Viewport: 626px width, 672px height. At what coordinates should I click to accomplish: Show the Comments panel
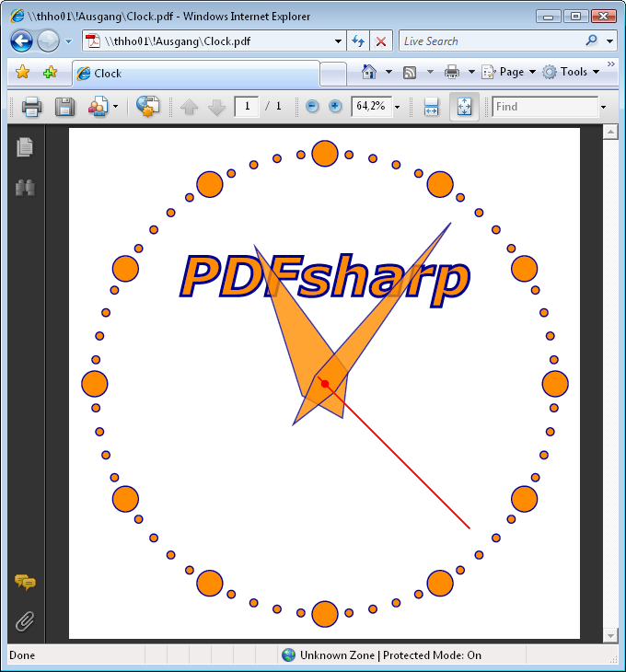click(25, 582)
